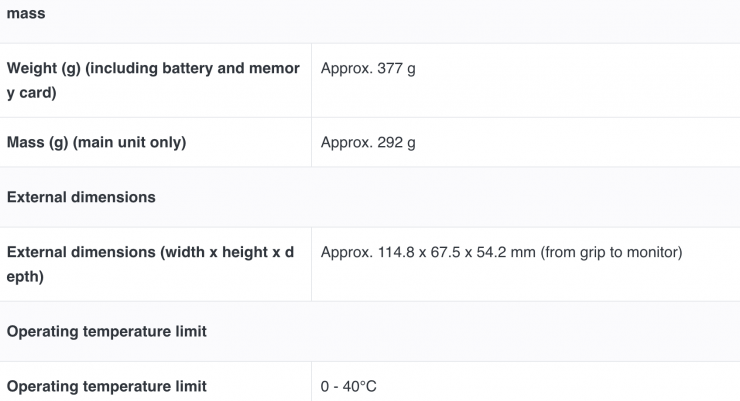740x401 pixels.
Task: Click the 'Approx. 292 g' value
Action: (368, 142)
